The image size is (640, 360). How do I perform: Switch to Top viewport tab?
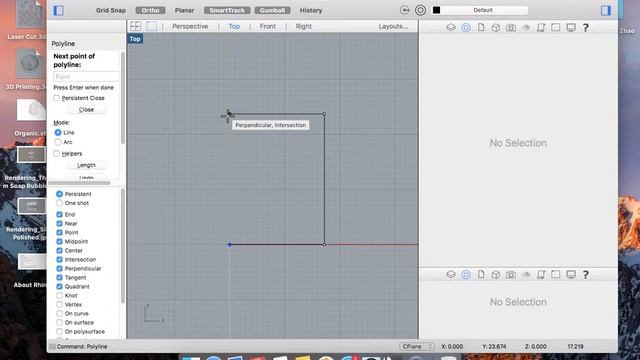pyautogui.click(x=234, y=26)
